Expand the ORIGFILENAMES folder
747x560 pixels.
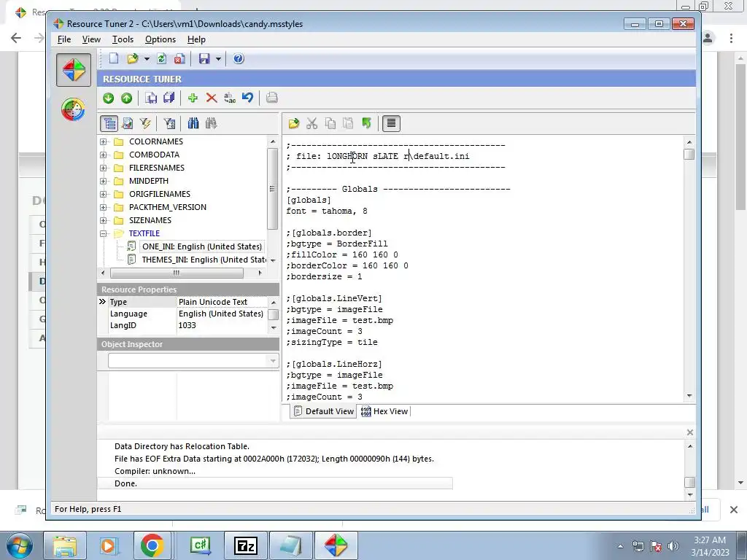[x=104, y=194]
